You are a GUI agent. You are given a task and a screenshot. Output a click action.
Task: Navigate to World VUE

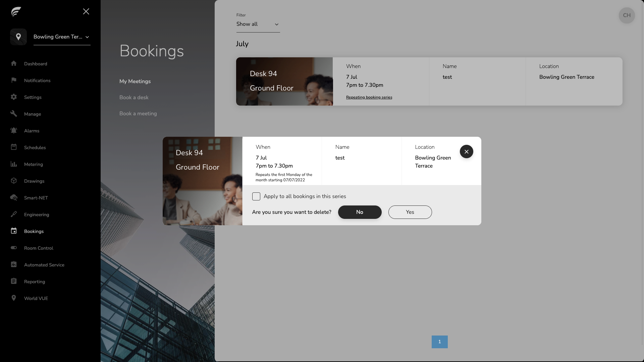[x=36, y=298]
